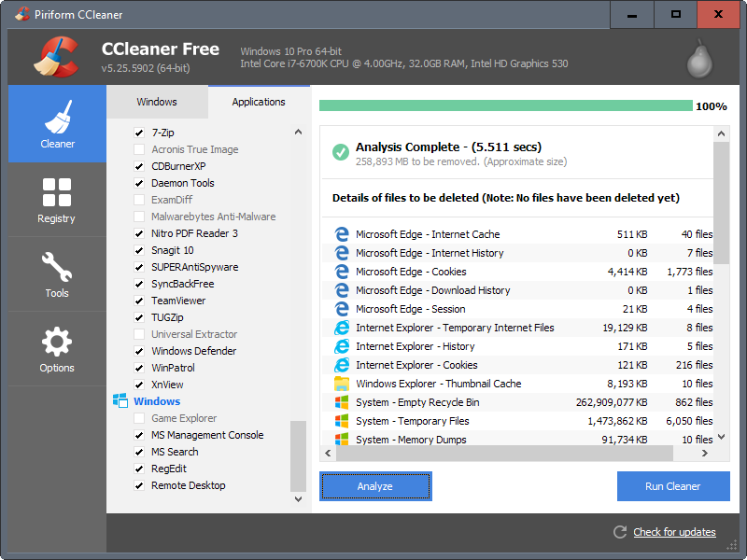Toggle the MS Search checkbox
This screenshot has width=747, height=560.
pos(139,452)
